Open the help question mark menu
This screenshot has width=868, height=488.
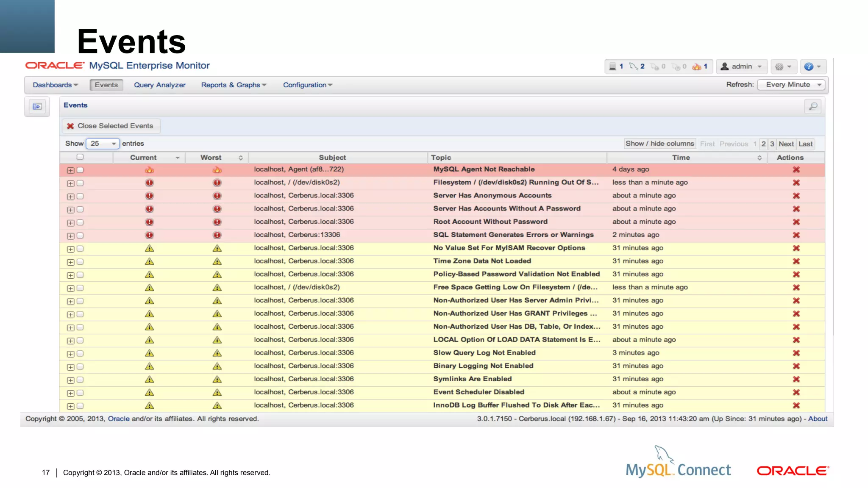813,67
